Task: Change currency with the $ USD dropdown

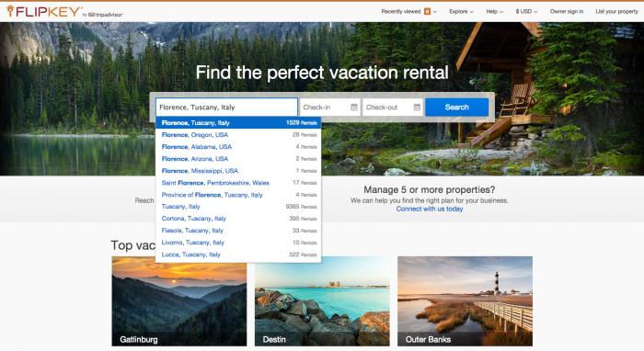Action: 526,11
